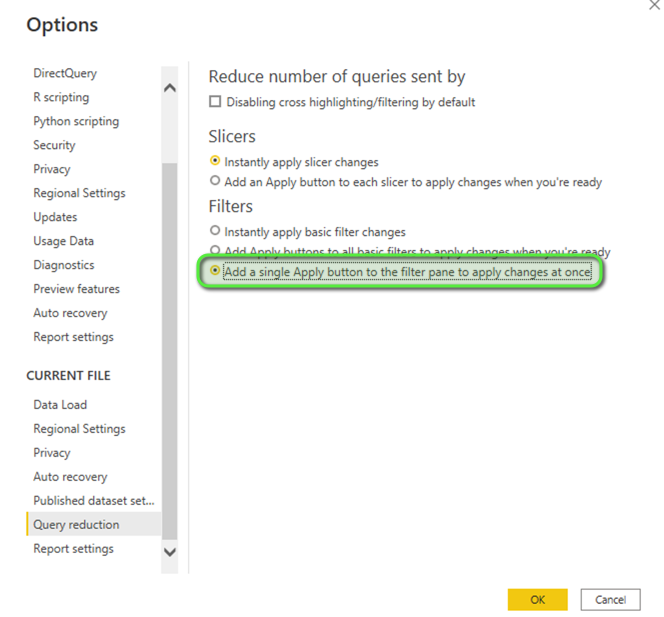664x617 pixels.
Task: Open the Preview features page
Action: coord(77,289)
